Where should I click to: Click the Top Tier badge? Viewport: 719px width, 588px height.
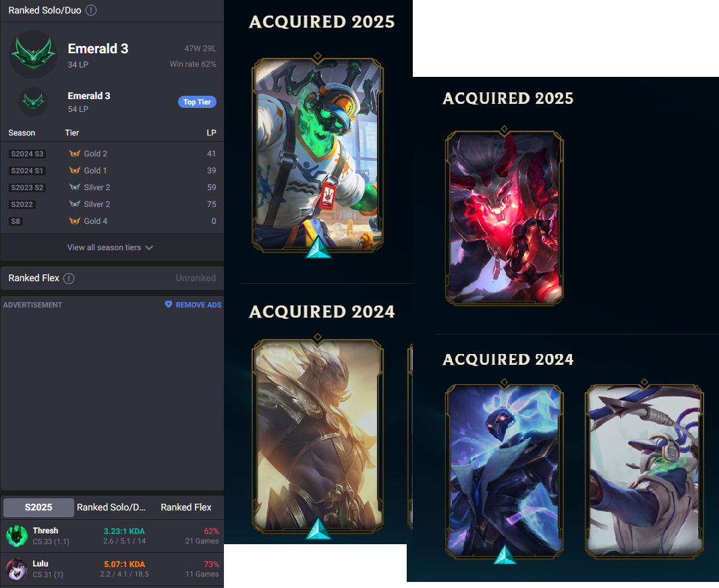click(x=197, y=102)
